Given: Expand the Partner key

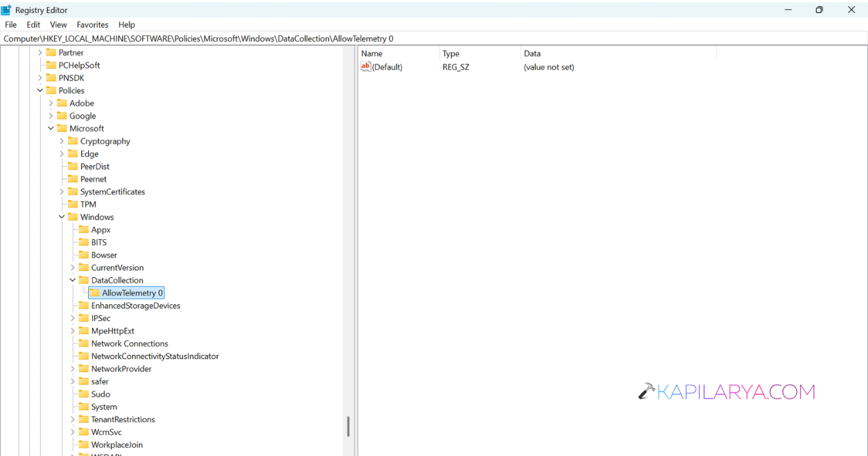Looking at the screenshot, I should 40,52.
